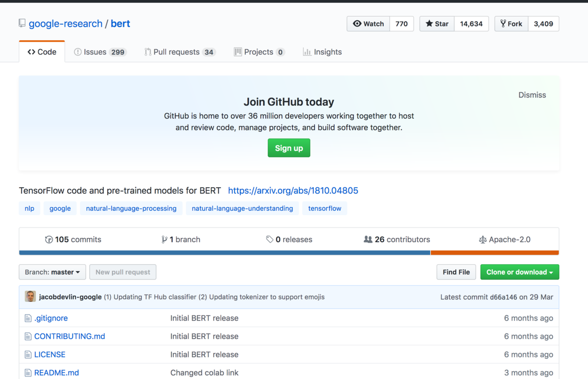588x379 pixels.
Task: Click the 3 months ago timestamp for README.md
Action: point(528,372)
